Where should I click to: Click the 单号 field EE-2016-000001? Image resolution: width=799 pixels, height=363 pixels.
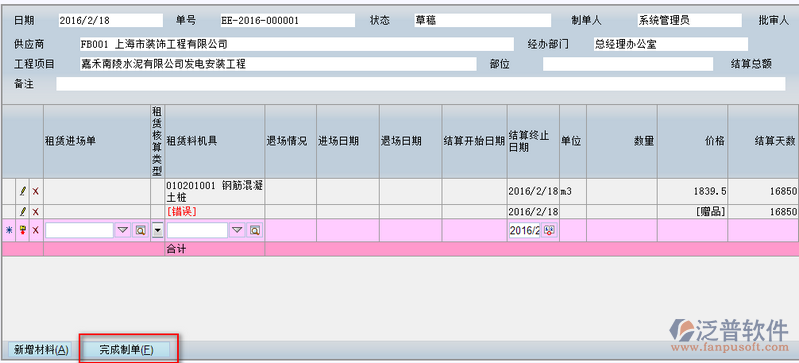[x=287, y=20]
